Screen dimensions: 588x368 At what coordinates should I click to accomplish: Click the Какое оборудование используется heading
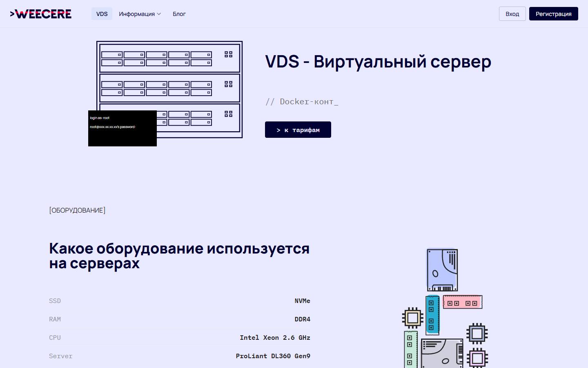(x=179, y=256)
